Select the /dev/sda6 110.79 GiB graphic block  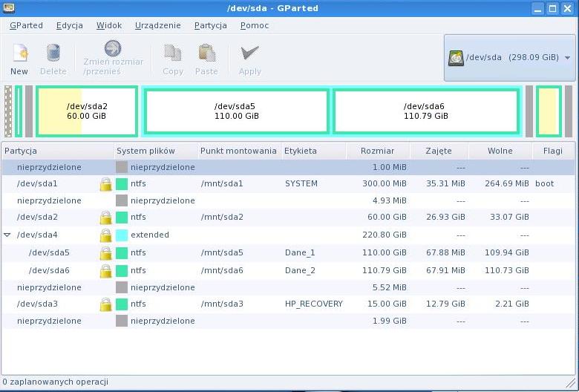426,111
